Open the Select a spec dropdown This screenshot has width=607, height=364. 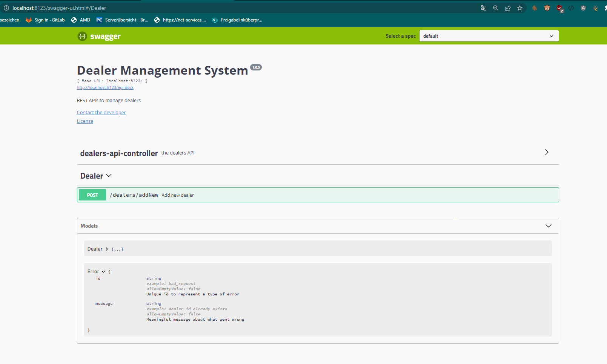tap(489, 36)
